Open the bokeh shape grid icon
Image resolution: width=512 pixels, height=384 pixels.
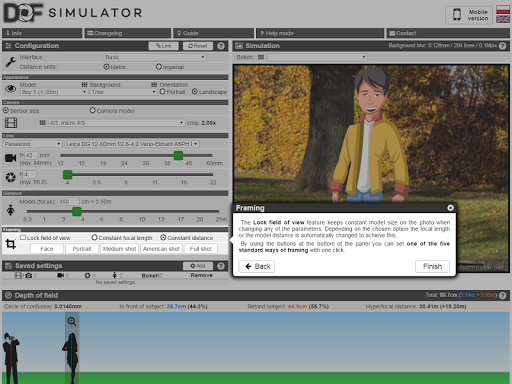click(x=261, y=57)
